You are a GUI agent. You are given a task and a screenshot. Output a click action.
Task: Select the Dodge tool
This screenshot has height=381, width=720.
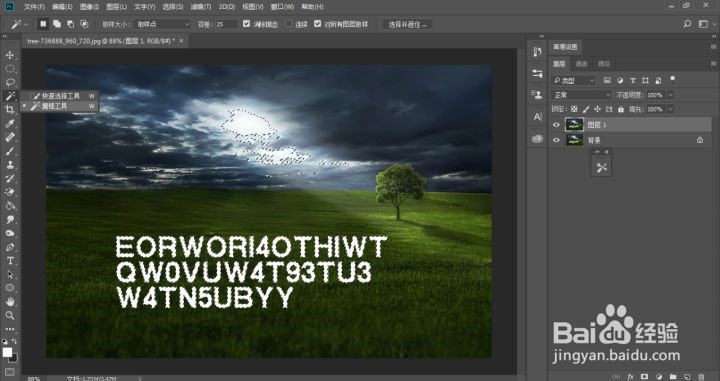10,233
